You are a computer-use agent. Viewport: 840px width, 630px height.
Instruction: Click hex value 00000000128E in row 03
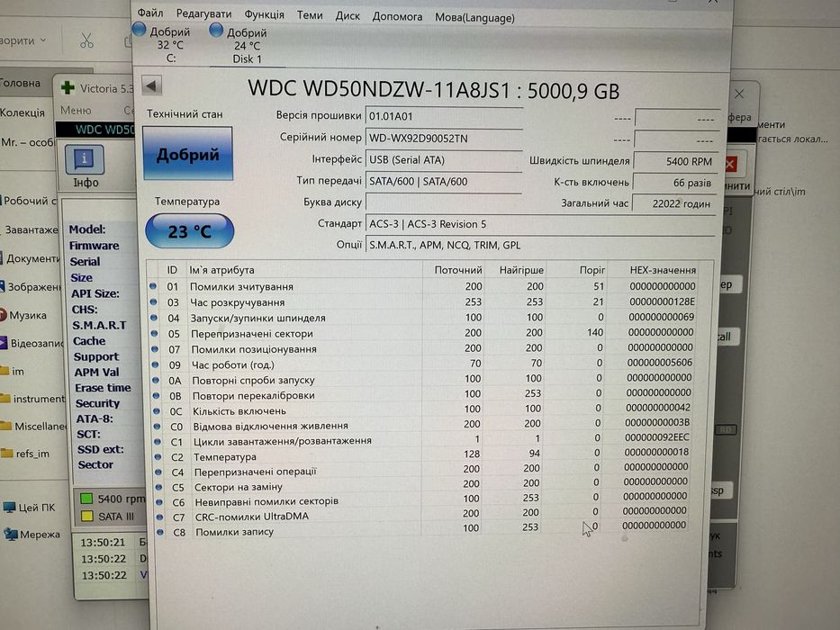pos(662,301)
